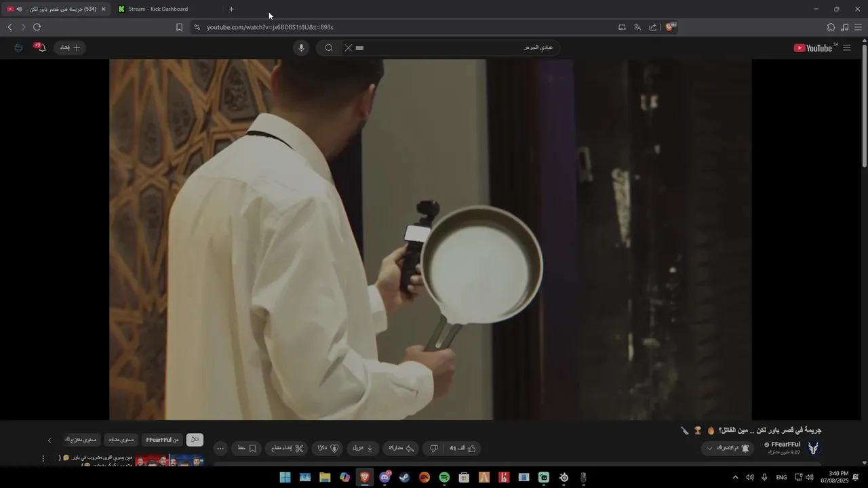Open File Explorer from the taskbar
Viewport: 868px width, 488px height.
pyautogui.click(x=325, y=477)
